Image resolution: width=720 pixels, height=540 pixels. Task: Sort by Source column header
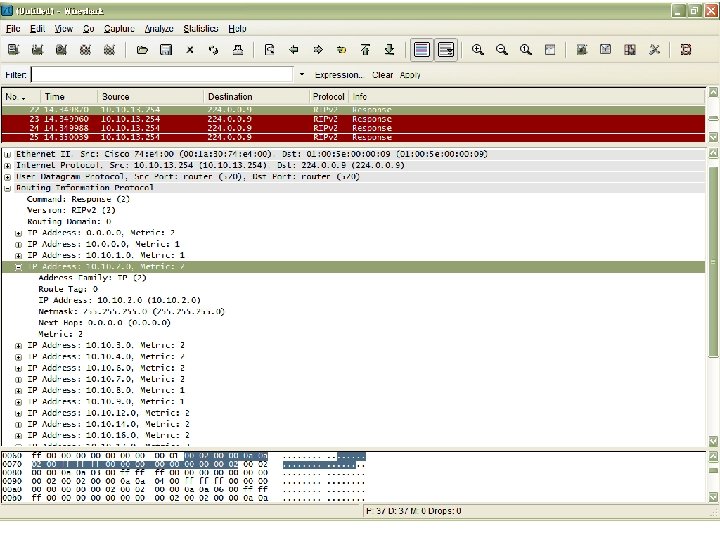(x=151, y=97)
